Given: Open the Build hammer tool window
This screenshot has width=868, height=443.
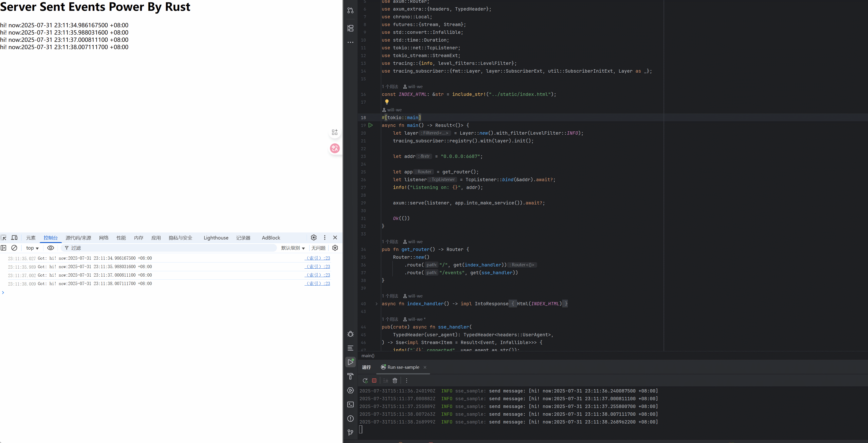Looking at the screenshot, I should (350, 376).
